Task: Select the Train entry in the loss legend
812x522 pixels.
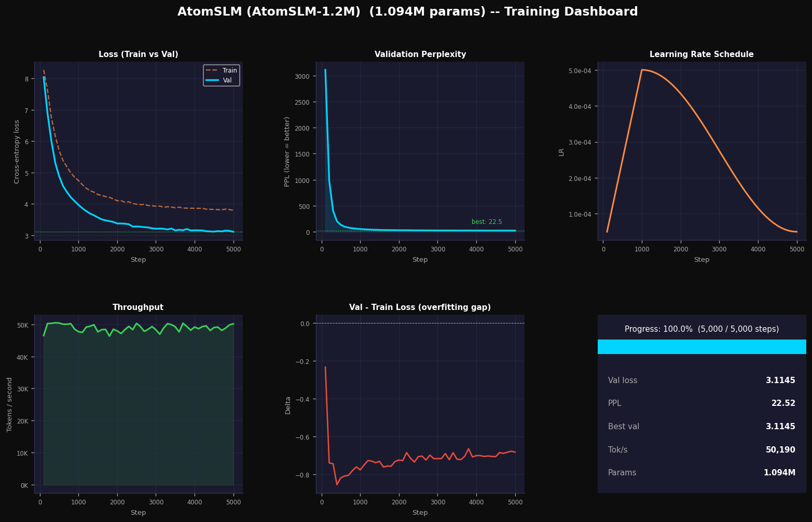Action: [222, 70]
